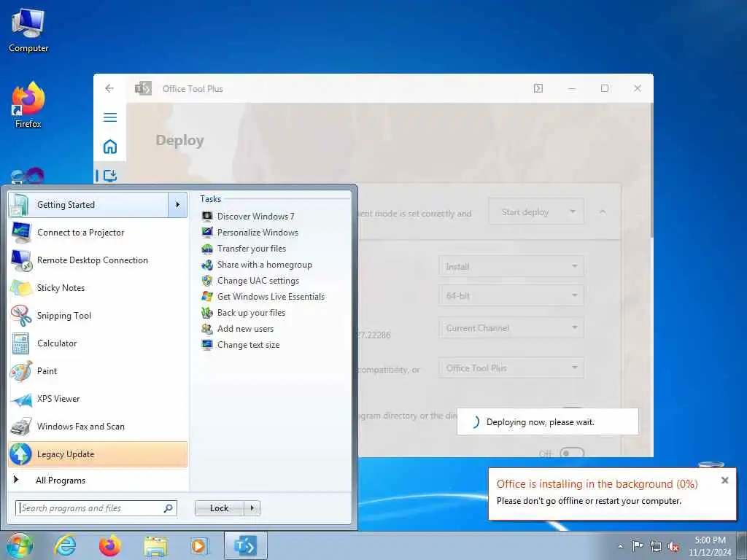The image size is (747, 560).
Task: Click the search magnifier icon
Action: click(x=169, y=508)
